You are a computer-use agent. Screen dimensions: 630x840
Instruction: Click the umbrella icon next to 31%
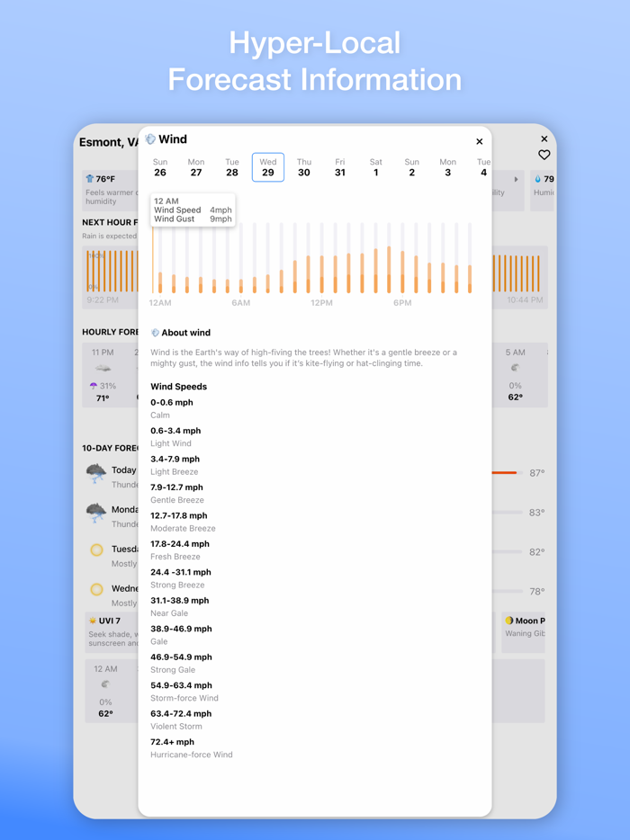(94, 386)
